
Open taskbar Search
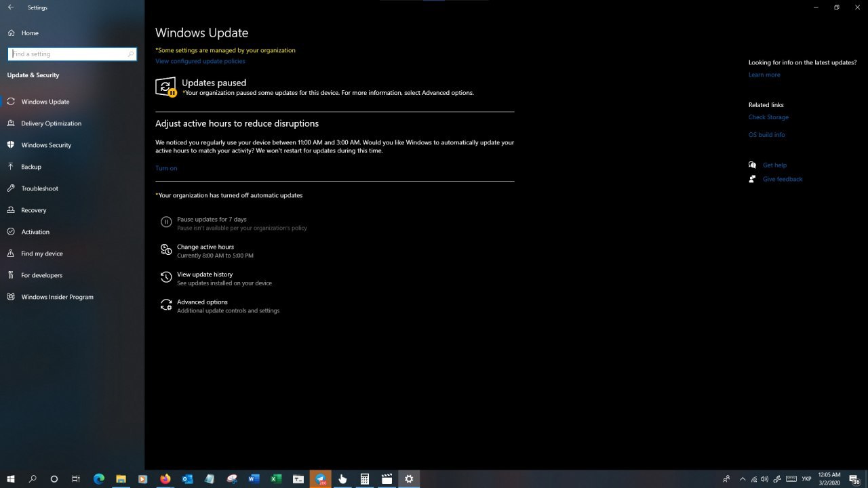[33, 479]
